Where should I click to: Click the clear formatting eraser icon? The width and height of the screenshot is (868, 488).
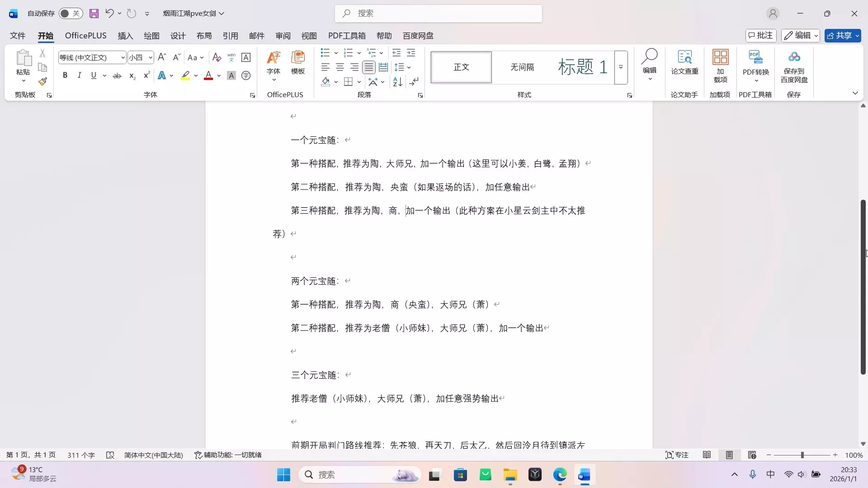click(x=217, y=57)
